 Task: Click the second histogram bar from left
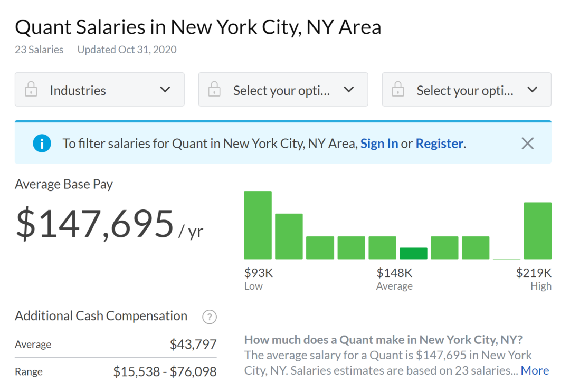289,236
